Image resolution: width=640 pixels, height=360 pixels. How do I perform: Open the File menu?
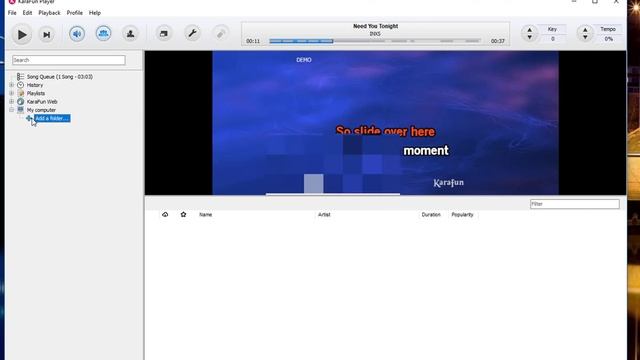(12, 13)
